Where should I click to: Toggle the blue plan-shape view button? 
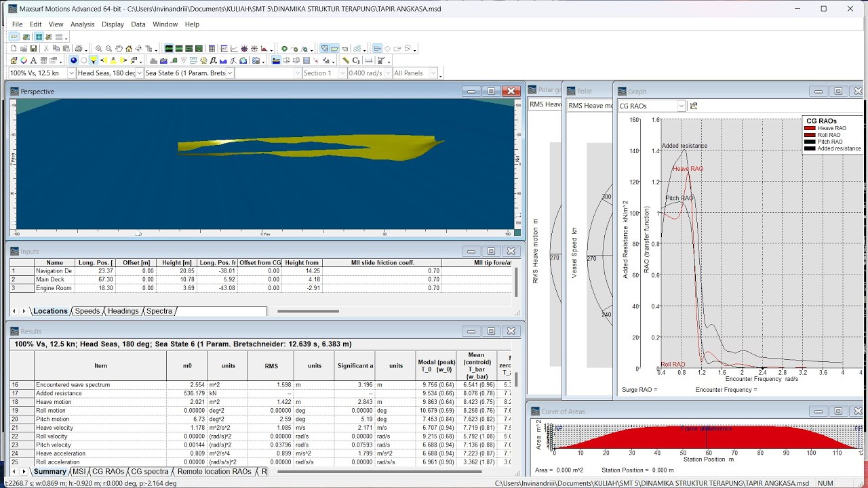pos(377,49)
